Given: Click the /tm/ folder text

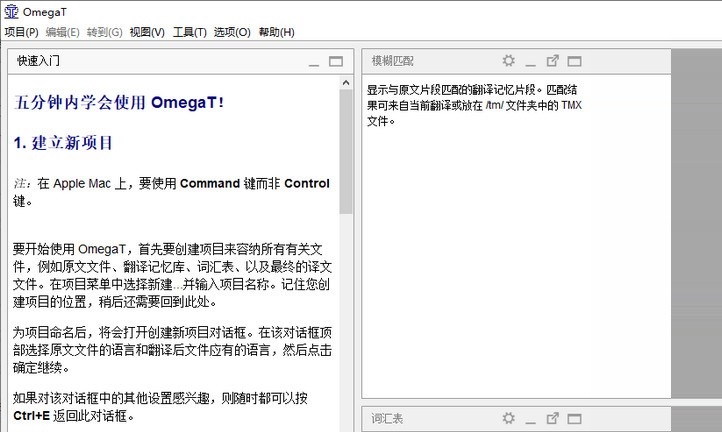Looking at the screenshot, I should pos(495,105).
